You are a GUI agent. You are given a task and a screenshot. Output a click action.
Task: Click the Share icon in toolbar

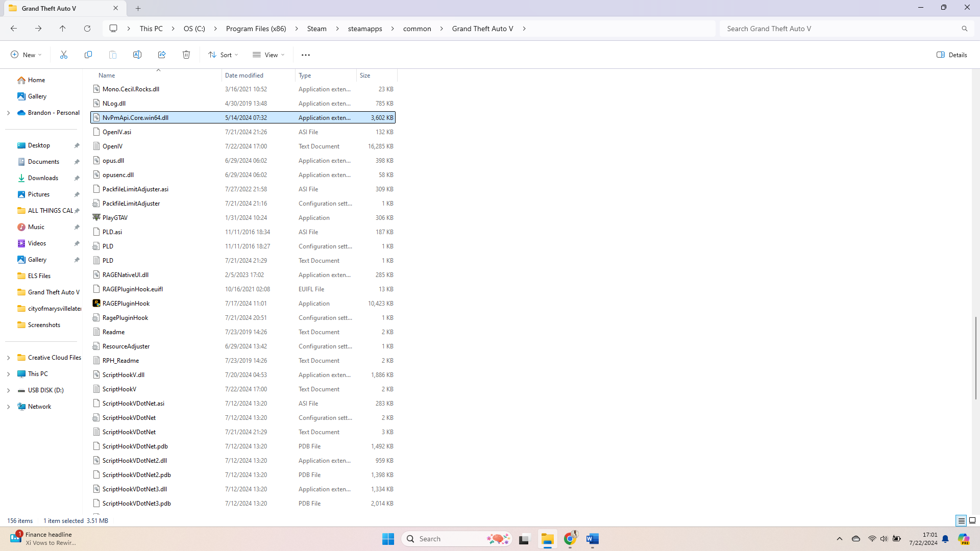162,55
